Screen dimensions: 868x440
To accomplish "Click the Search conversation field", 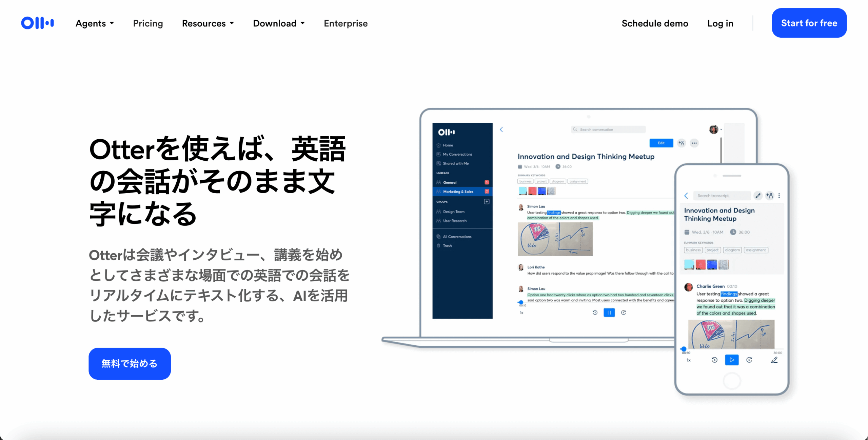I will point(608,129).
